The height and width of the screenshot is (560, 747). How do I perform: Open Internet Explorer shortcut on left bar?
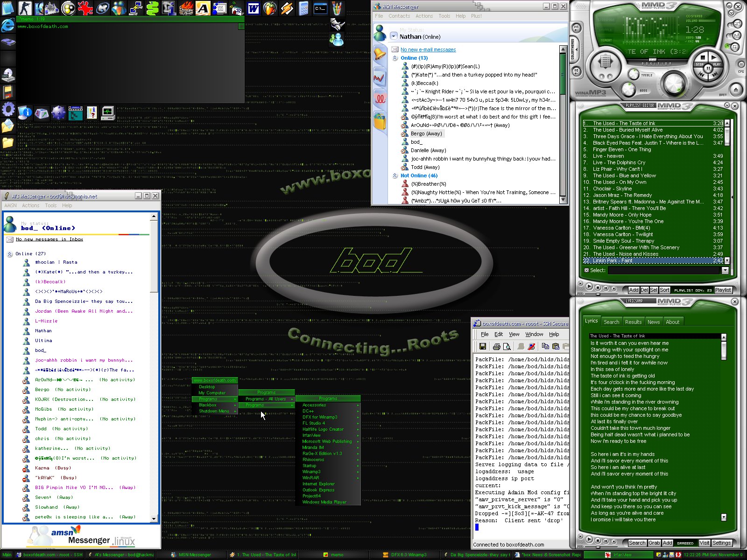pyautogui.click(x=8, y=26)
